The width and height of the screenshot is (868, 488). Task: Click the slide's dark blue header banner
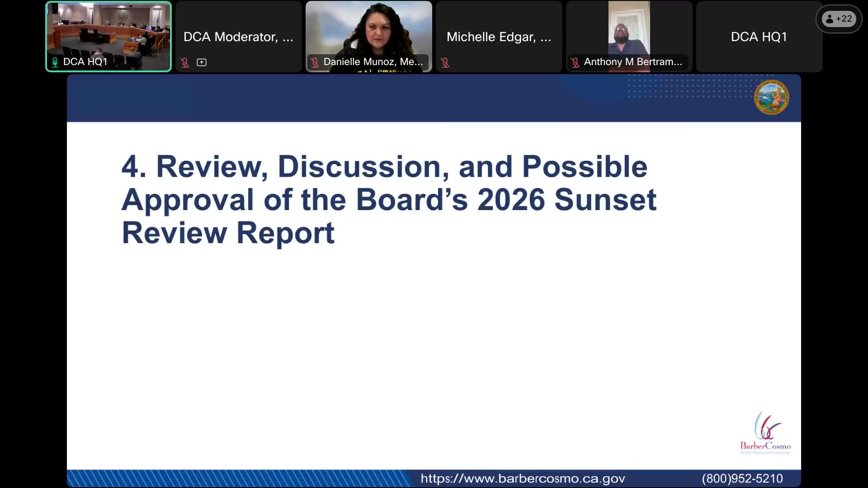click(x=362, y=98)
